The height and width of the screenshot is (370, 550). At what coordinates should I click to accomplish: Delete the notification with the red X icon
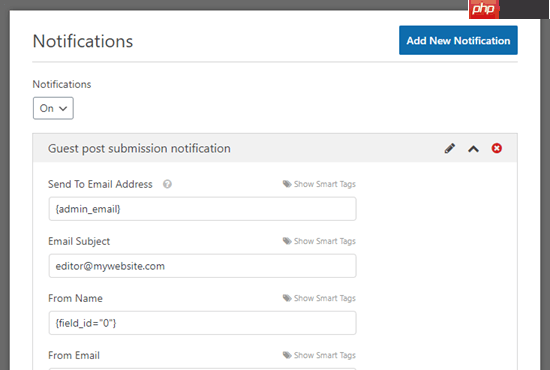tap(496, 148)
